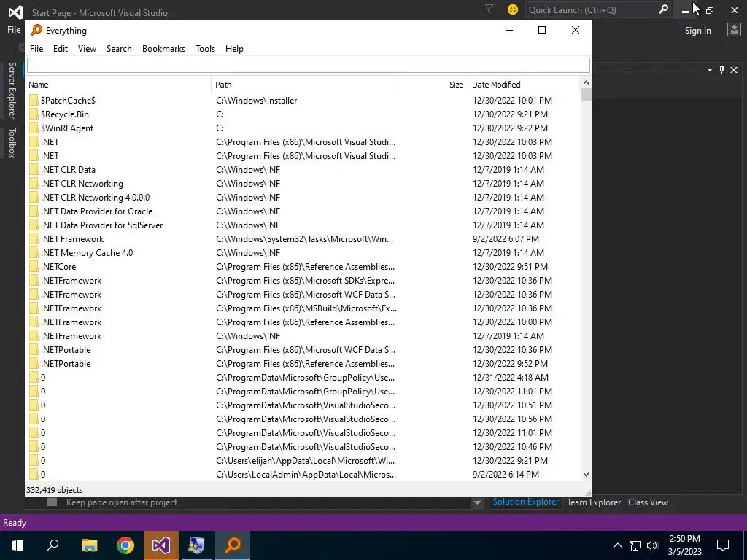The height and width of the screenshot is (560, 747).
Task: Select the .NET Data Provider for Oracle folder icon
Action: pyautogui.click(x=34, y=211)
